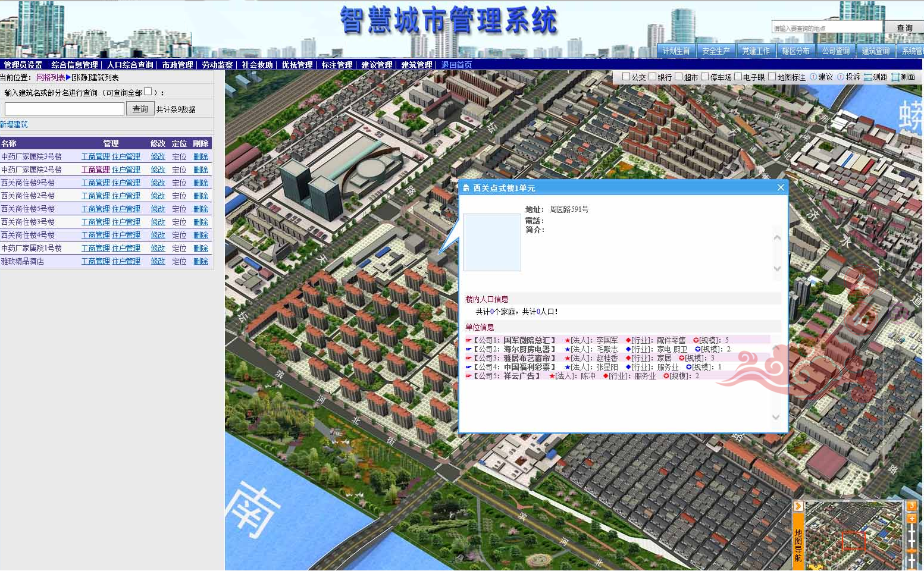Enable the 公交 bus overlay checkbox
Viewport: 924px width, 571px height.
(627, 77)
